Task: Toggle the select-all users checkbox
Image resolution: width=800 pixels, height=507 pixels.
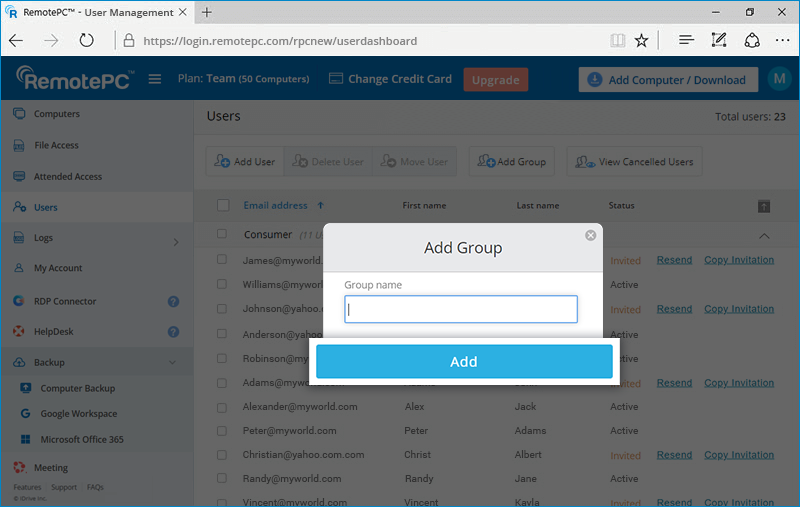Action: pos(223,206)
